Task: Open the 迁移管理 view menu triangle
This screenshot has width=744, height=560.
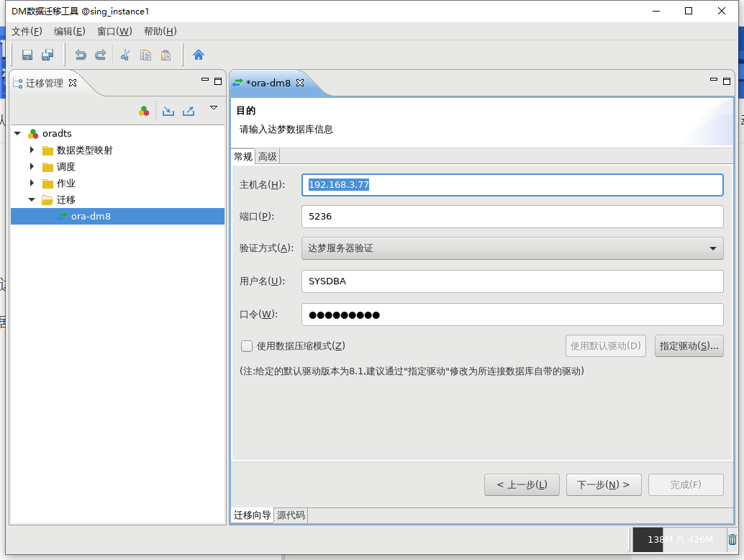Action: 214,108
